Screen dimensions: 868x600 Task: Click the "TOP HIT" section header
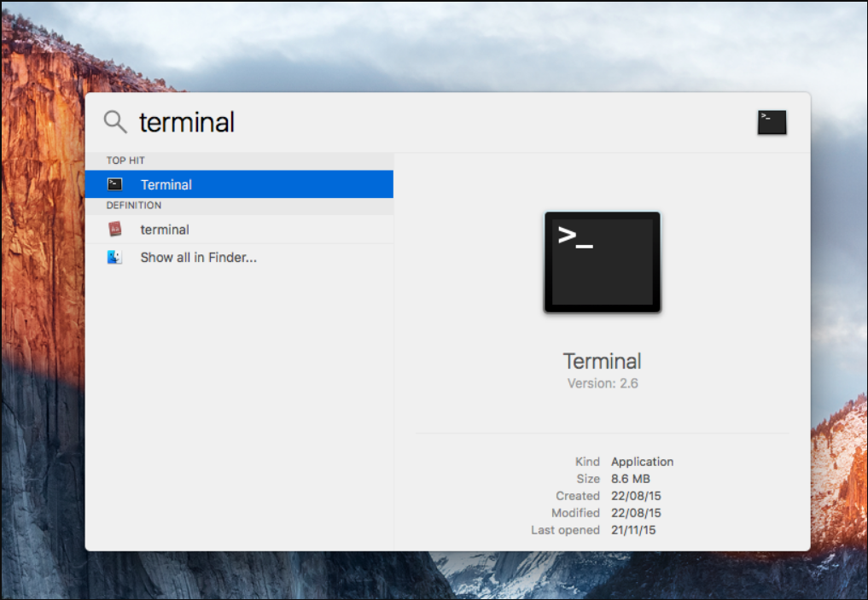click(x=125, y=160)
